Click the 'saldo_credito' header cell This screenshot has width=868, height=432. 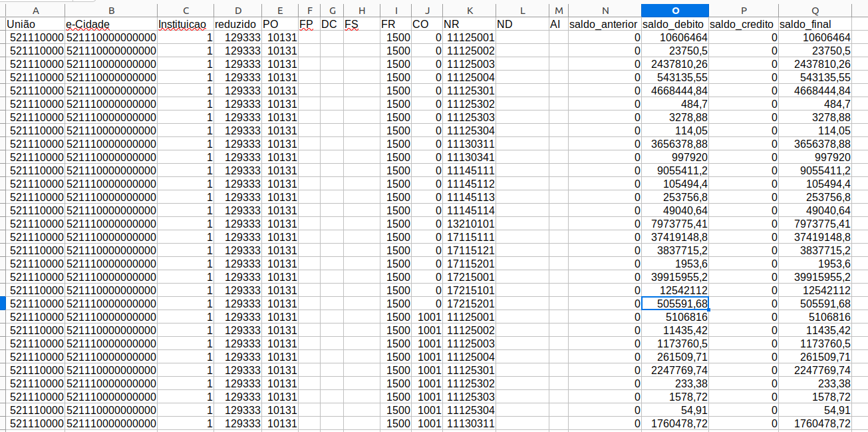tap(744, 24)
